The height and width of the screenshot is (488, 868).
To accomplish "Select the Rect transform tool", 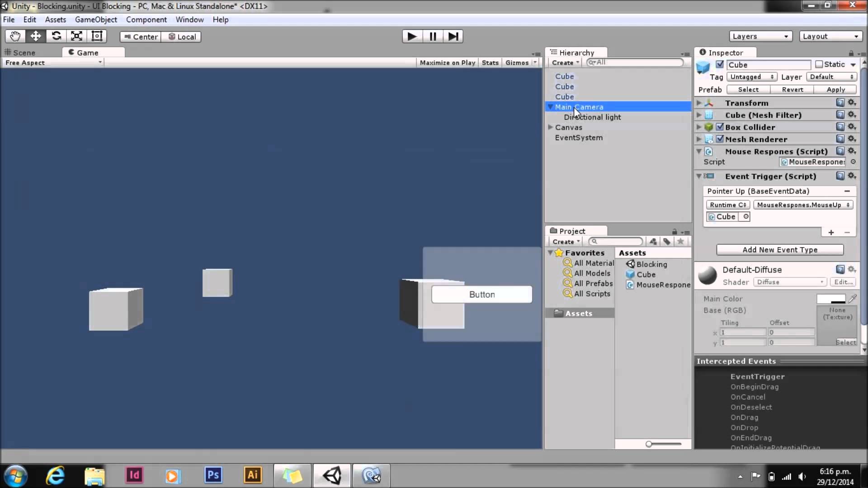I will (97, 36).
